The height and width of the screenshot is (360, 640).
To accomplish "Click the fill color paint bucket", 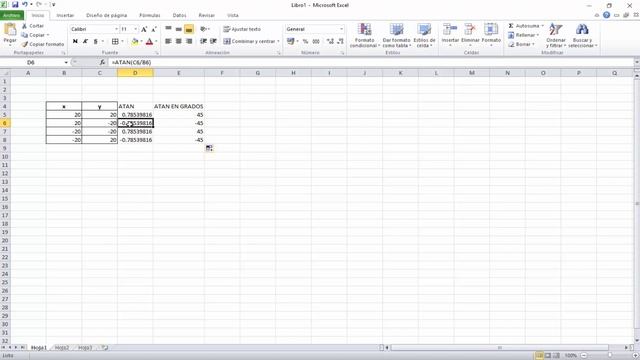I will tap(135, 41).
